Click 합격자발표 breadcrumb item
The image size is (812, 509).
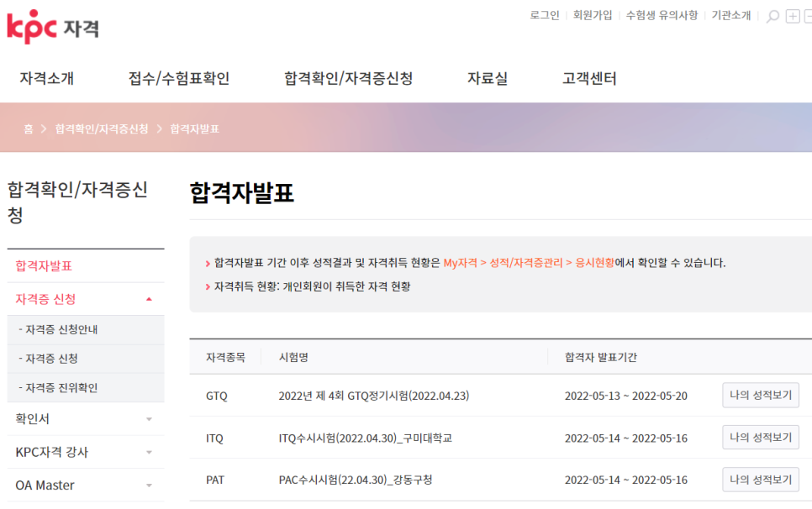tap(195, 129)
